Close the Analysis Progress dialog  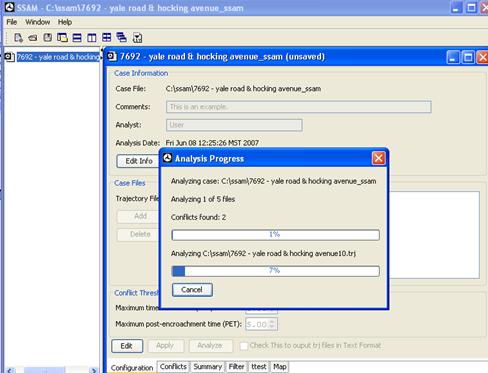[x=378, y=158]
